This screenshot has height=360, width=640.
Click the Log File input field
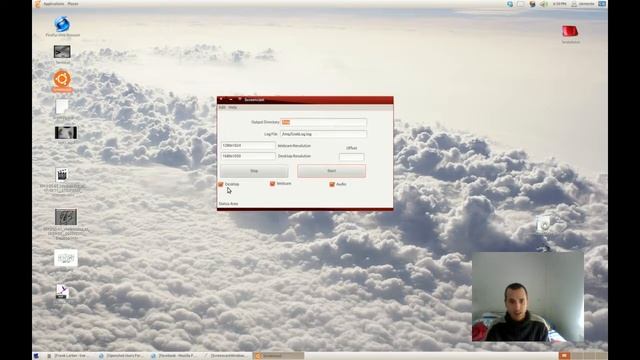click(323, 134)
